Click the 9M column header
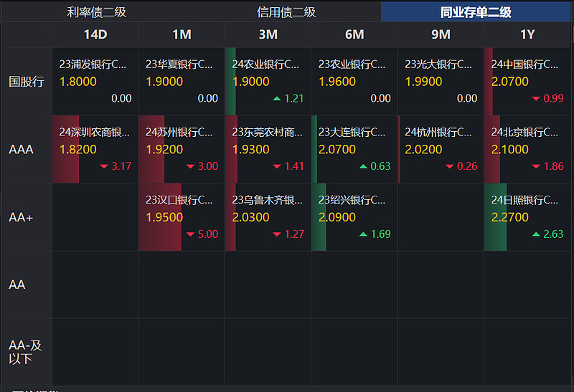The height and width of the screenshot is (392, 574). [x=441, y=34]
